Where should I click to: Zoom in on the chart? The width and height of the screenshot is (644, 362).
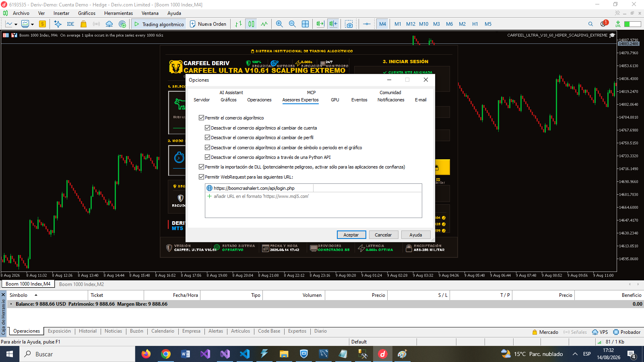(x=279, y=24)
